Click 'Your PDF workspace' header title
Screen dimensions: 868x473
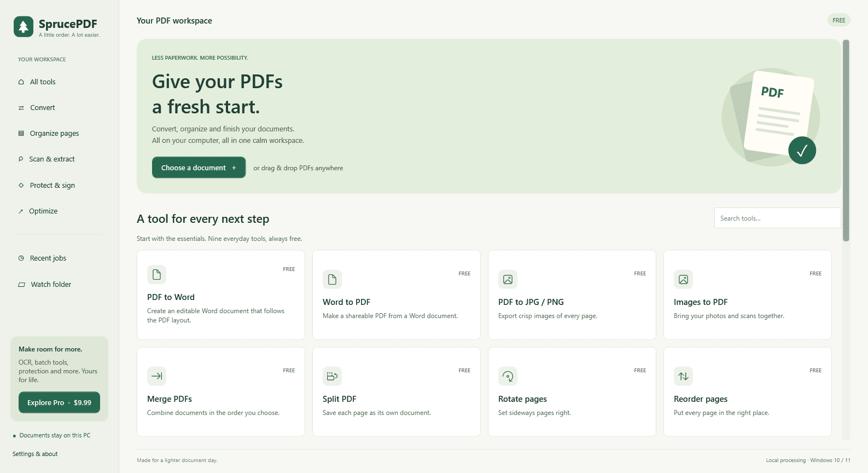click(x=174, y=21)
